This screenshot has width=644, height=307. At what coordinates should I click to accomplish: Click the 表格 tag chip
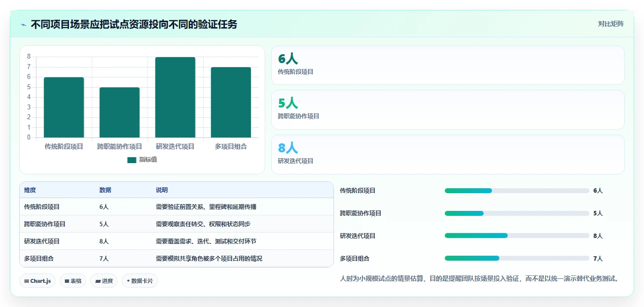[x=73, y=281]
